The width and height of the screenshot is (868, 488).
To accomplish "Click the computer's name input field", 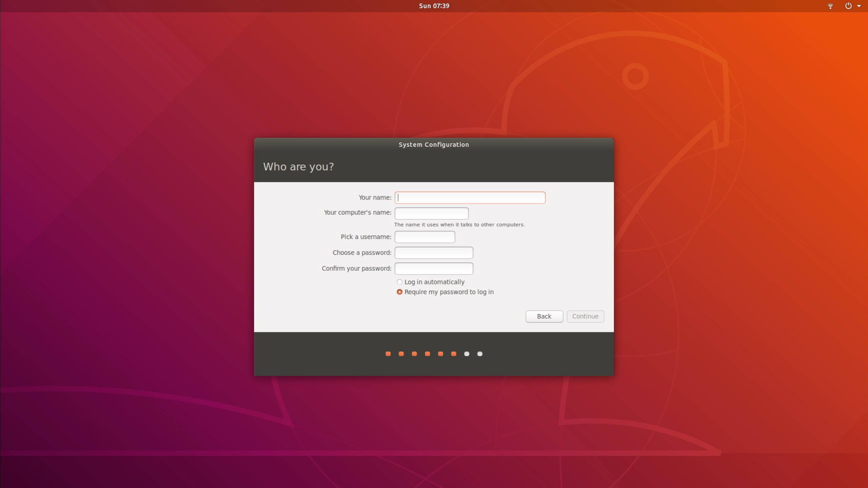I will click(432, 213).
